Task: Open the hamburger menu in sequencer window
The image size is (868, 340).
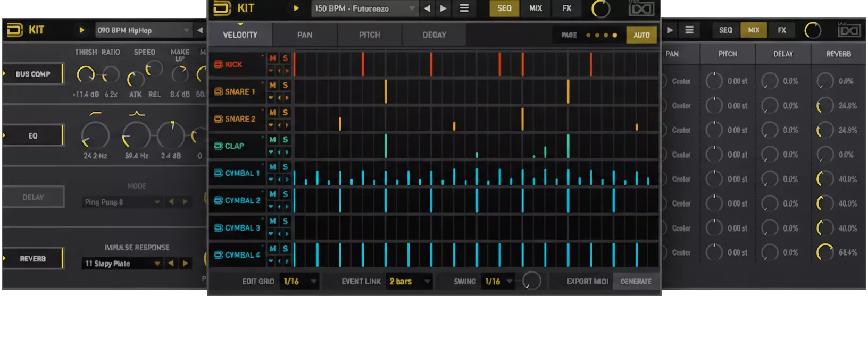Action: [464, 8]
